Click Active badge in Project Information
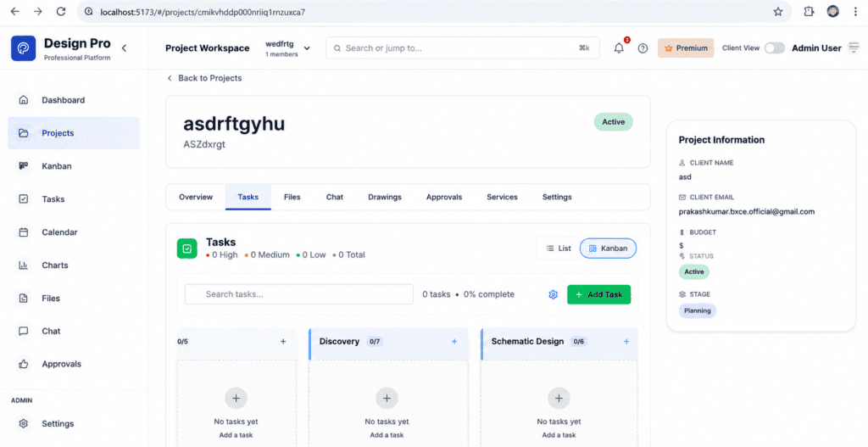 694,272
